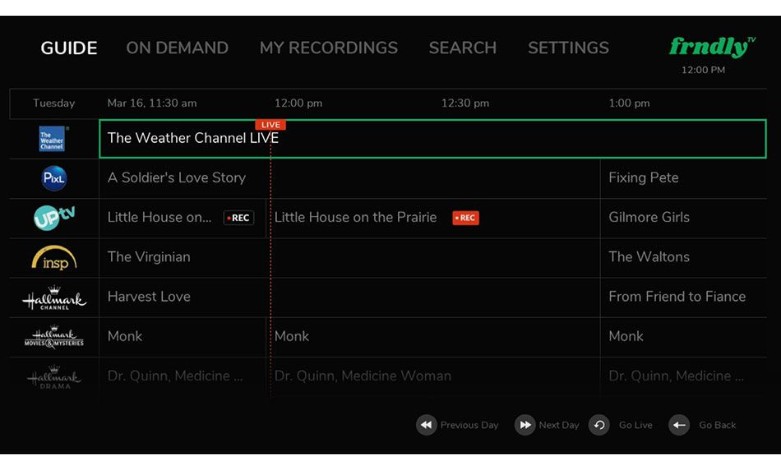Click the Tuesday day label
The height and width of the screenshot is (470, 781).
tap(54, 104)
